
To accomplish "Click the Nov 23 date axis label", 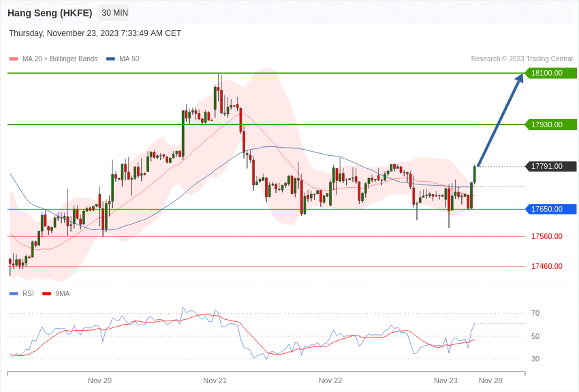I will pyautogui.click(x=445, y=380).
